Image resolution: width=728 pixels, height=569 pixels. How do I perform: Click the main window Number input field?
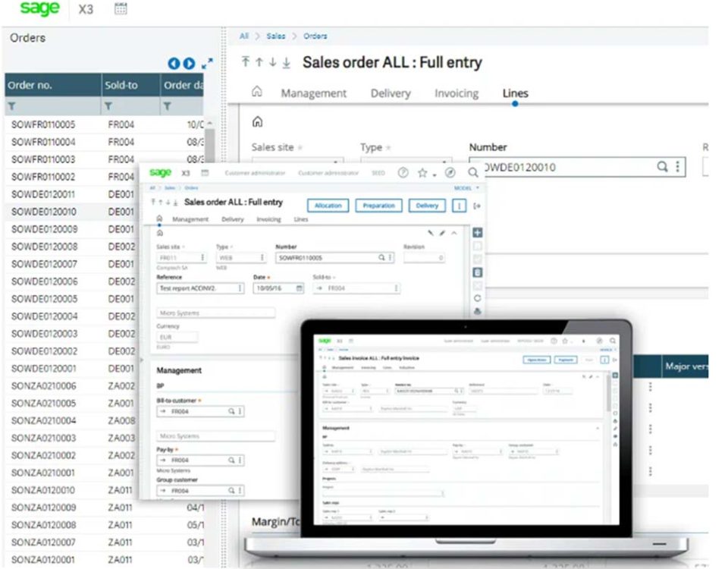577,167
